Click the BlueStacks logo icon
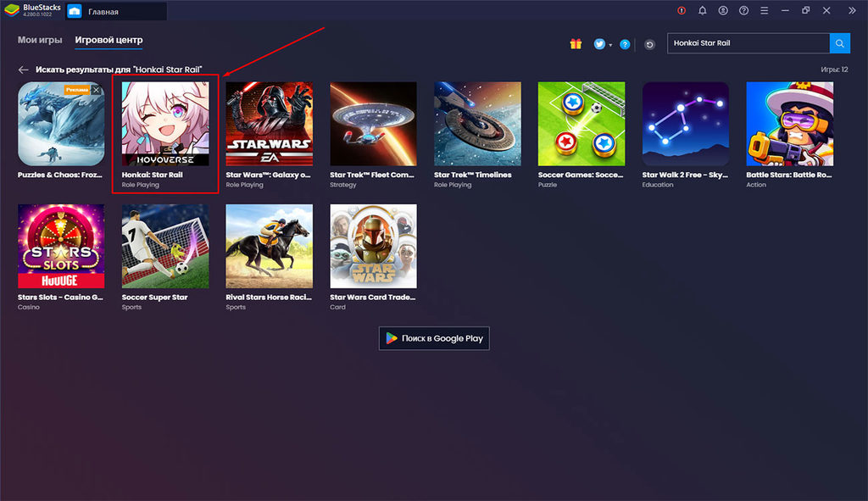The image size is (868, 501). point(12,10)
